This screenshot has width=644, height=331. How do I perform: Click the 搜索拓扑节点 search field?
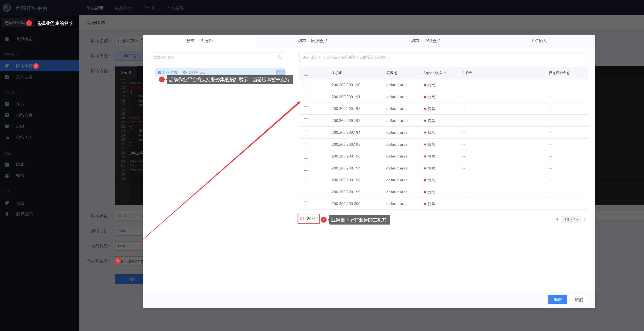coord(218,57)
